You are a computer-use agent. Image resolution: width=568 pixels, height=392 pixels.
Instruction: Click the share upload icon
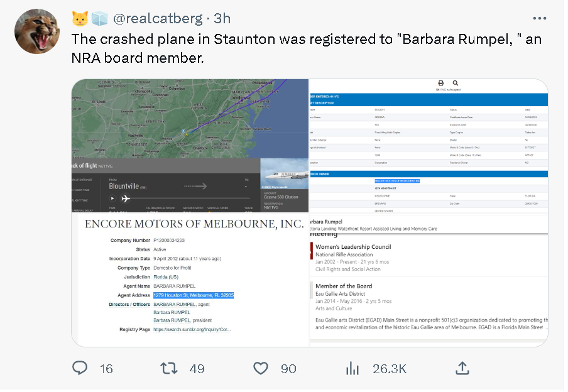click(462, 368)
